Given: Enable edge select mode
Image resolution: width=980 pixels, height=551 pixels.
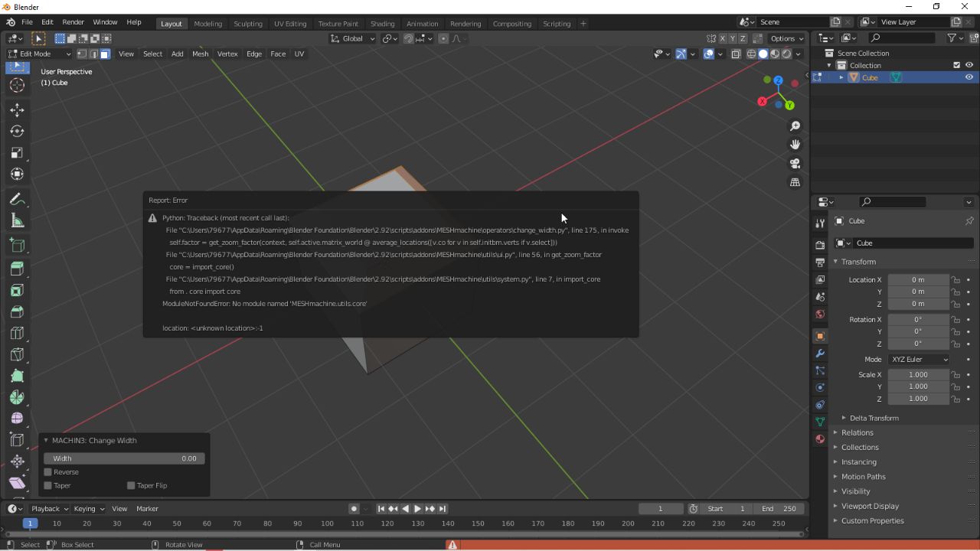Looking at the screenshot, I should (x=93, y=54).
